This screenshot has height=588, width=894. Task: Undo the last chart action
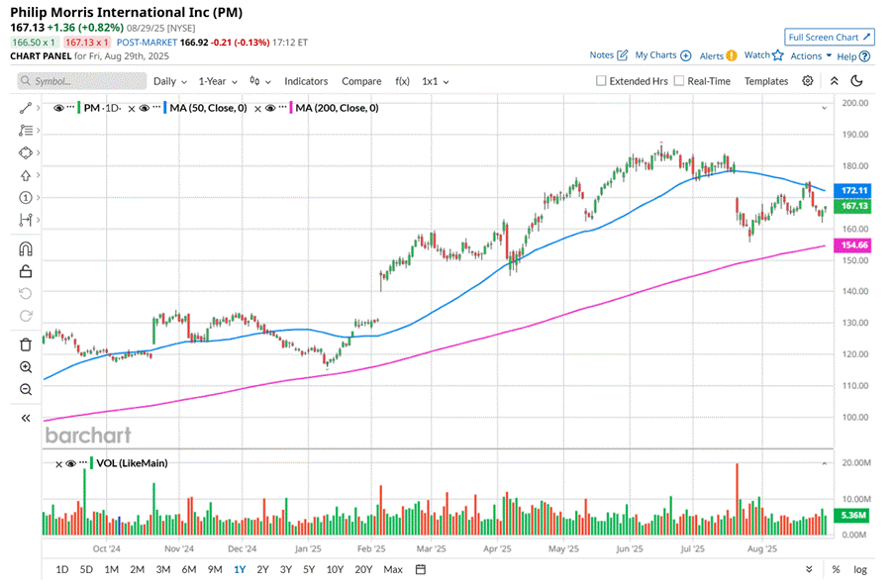pyautogui.click(x=26, y=294)
